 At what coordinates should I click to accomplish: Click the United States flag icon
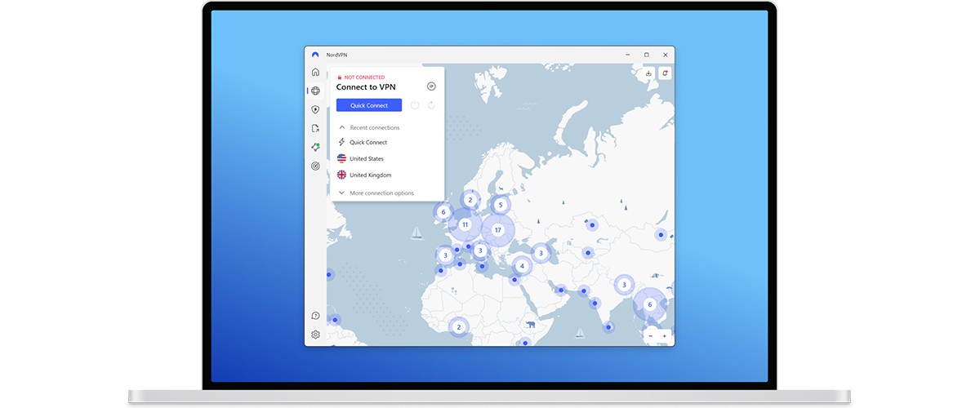(x=341, y=158)
